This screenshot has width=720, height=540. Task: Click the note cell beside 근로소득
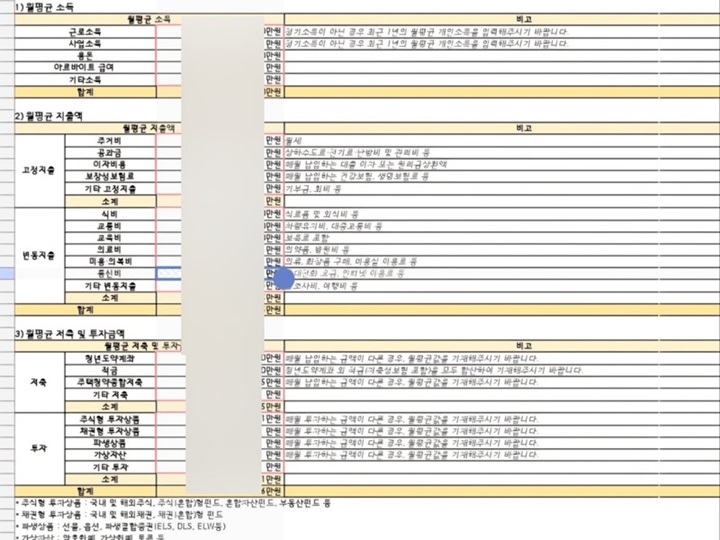[x=501, y=32]
